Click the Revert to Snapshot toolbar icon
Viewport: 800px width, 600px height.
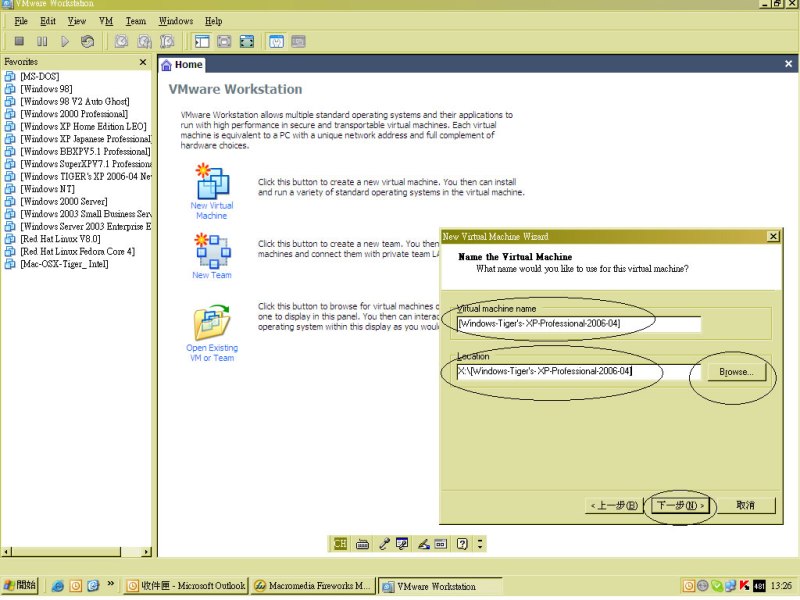click(144, 41)
